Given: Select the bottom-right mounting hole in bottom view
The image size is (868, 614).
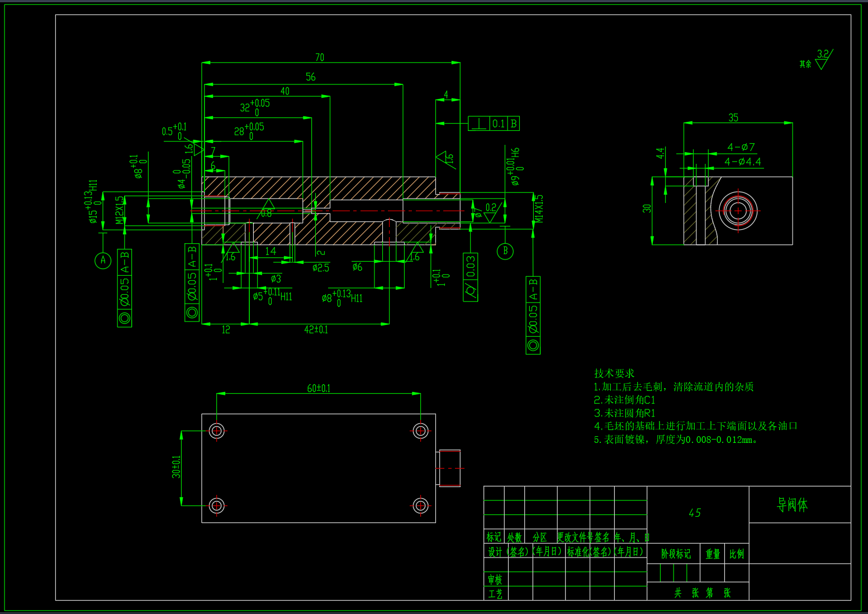Looking at the screenshot, I should (421, 506).
